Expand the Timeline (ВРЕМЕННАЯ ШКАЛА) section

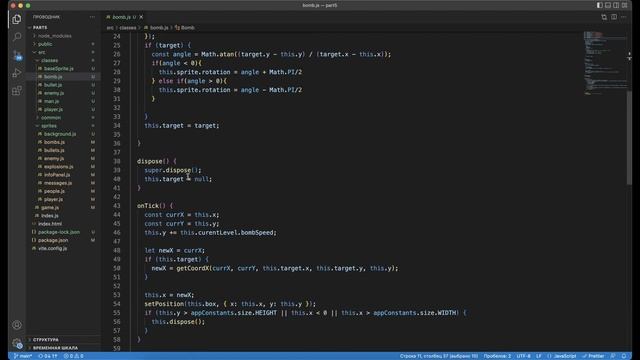[63, 348]
